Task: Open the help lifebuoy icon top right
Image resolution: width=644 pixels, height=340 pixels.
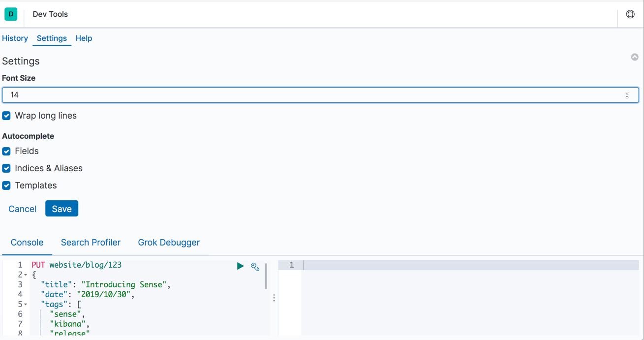Action: (630, 14)
